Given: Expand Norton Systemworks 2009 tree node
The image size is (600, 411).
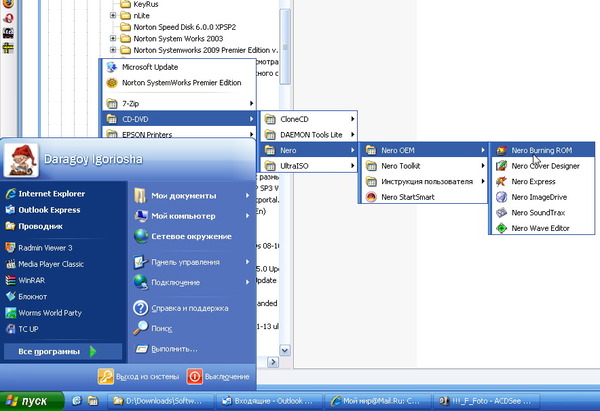Looking at the screenshot, I should pyautogui.click(x=113, y=50).
